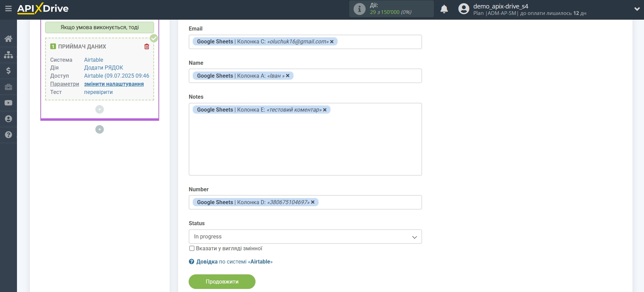This screenshot has height=292, width=644.
Task: Click the green checkmark status badge
Action: 154,38
